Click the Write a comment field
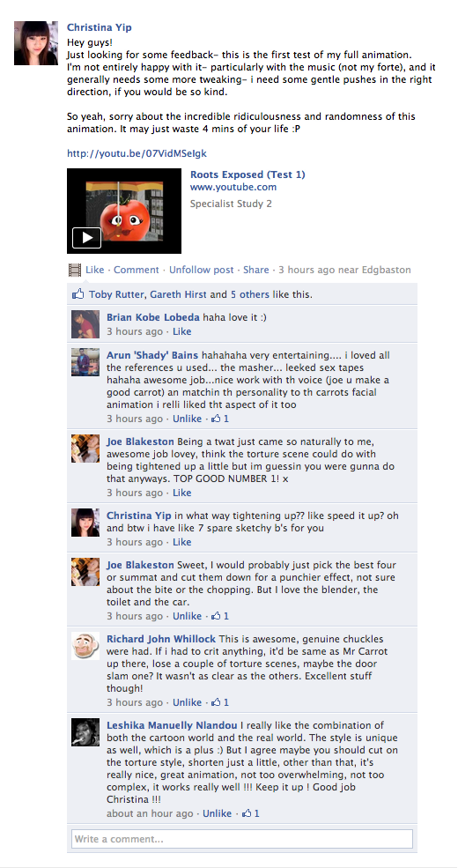Image resolution: width=458 pixels, height=868 pixels. click(x=242, y=839)
